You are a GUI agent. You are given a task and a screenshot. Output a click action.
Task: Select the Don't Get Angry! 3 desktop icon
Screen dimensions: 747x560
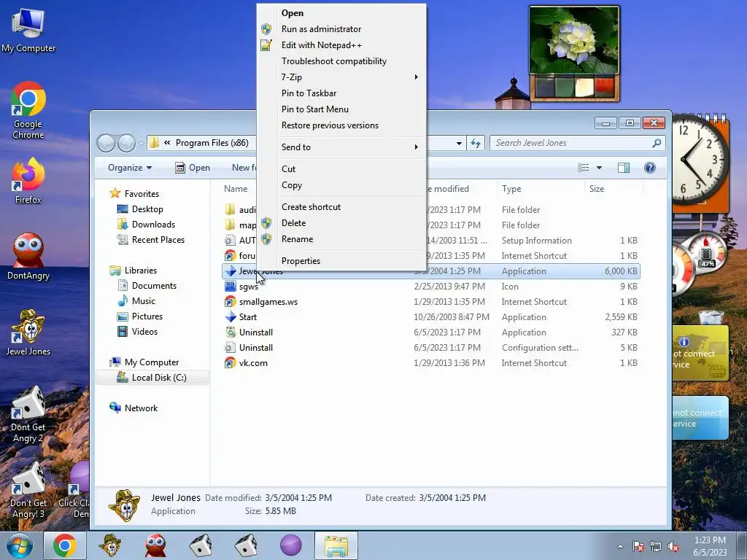pos(28,491)
